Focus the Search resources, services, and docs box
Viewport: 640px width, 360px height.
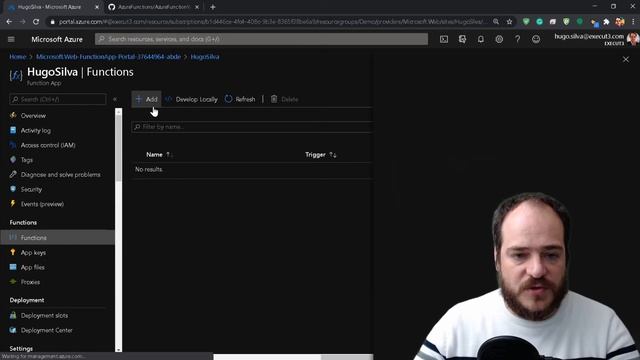point(261,39)
